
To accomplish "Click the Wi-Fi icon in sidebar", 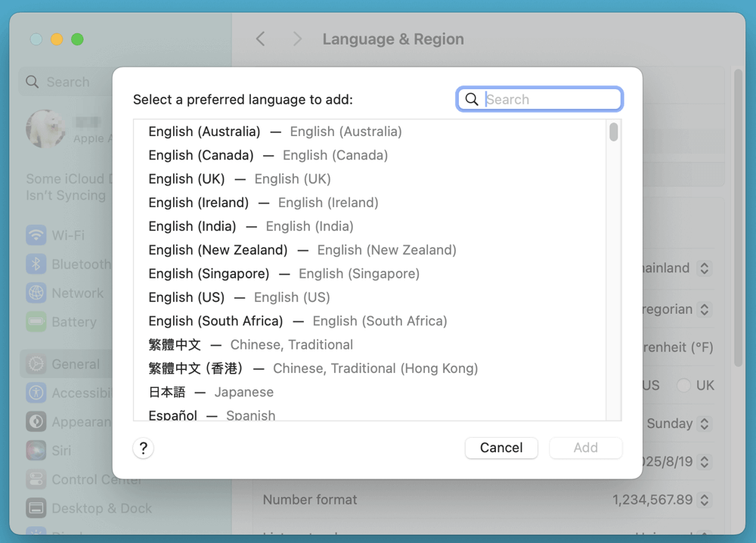I will tap(36, 235).
